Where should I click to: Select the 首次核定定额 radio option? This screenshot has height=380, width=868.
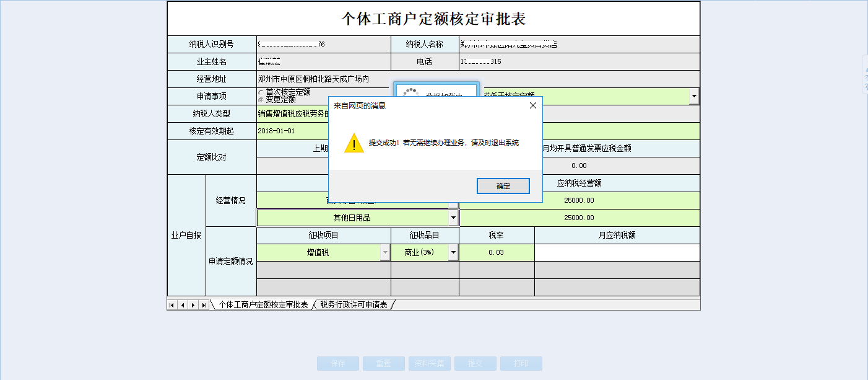[x=261, y=92]
